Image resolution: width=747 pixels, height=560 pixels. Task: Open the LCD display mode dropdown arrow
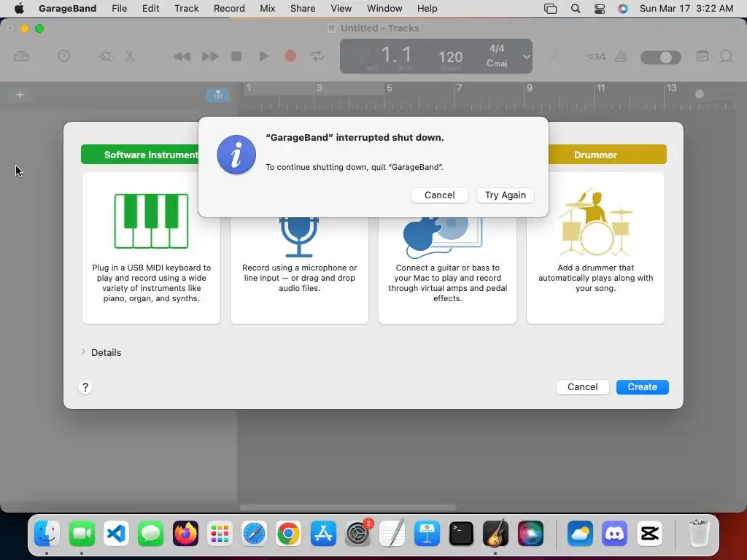click(526, 57)
